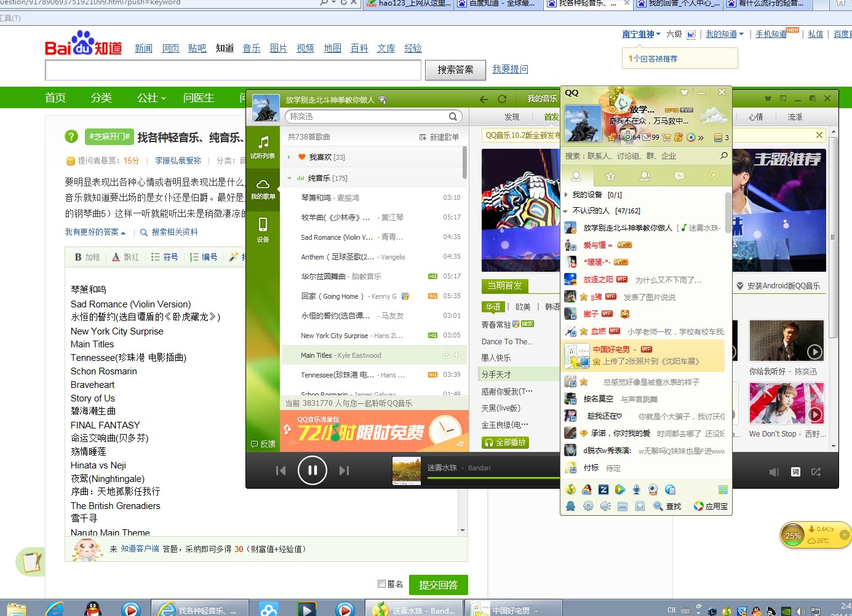This screenshot has width=852, height=616.
Task: Click 查找 find button in QQ
Action: [667, 506]
